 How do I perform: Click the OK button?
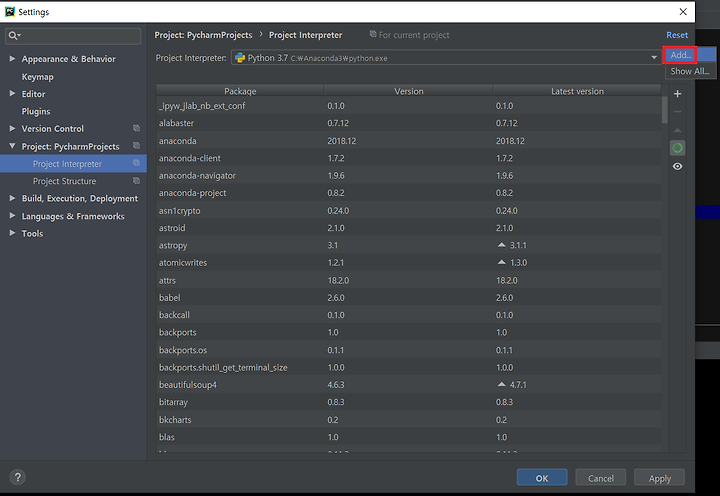(542, 478)
